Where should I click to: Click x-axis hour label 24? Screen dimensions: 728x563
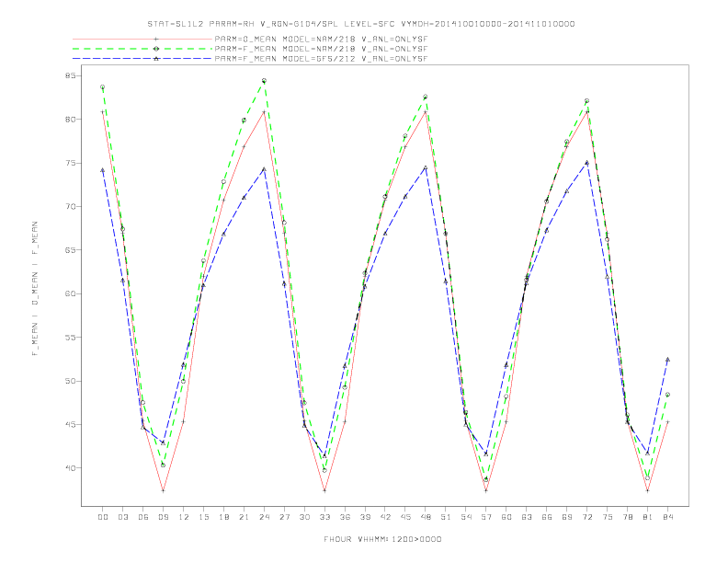click(264, 517)
